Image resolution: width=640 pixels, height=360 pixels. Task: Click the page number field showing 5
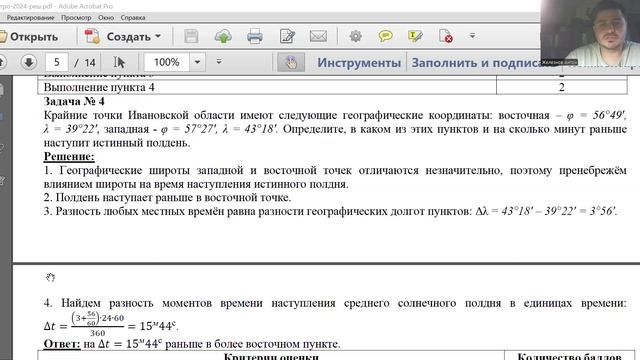coord(56,62)
